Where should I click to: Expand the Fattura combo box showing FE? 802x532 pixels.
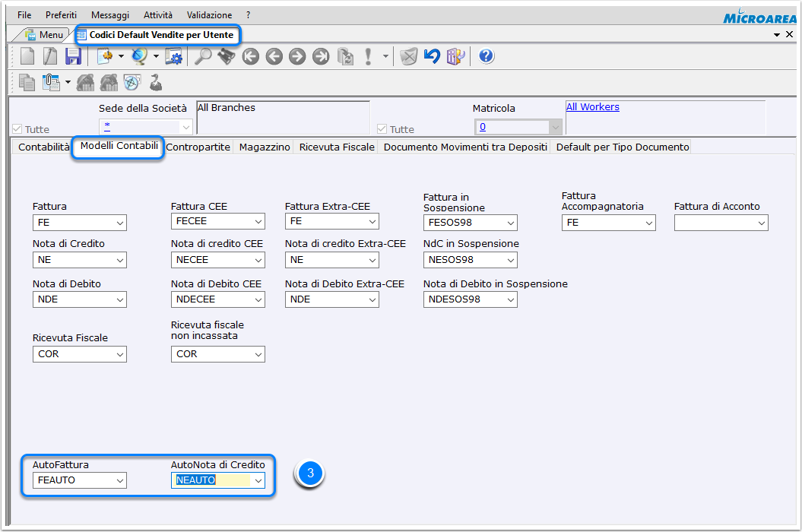(119, 223)
